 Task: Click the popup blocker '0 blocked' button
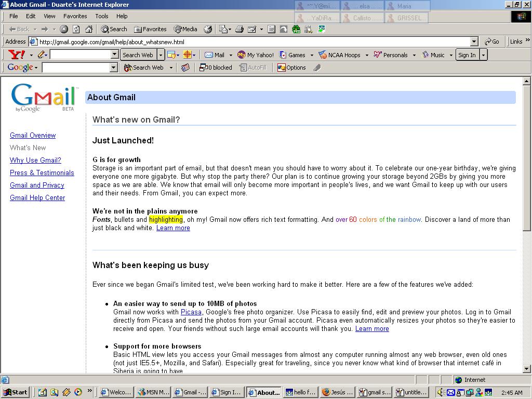point(216,68)
